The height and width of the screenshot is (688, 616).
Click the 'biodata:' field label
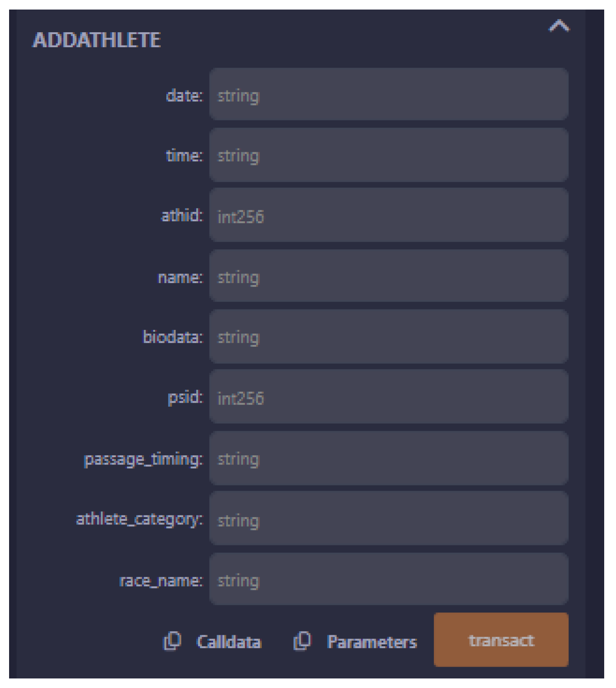(x=173, y=337)
